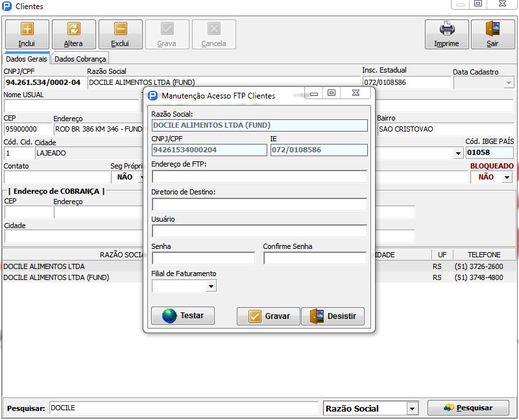Click the Pesquisar text field containing DOCILE
The width and height of the screenshot is (519, 420).
pyautogui.click(x=184, y=408)
